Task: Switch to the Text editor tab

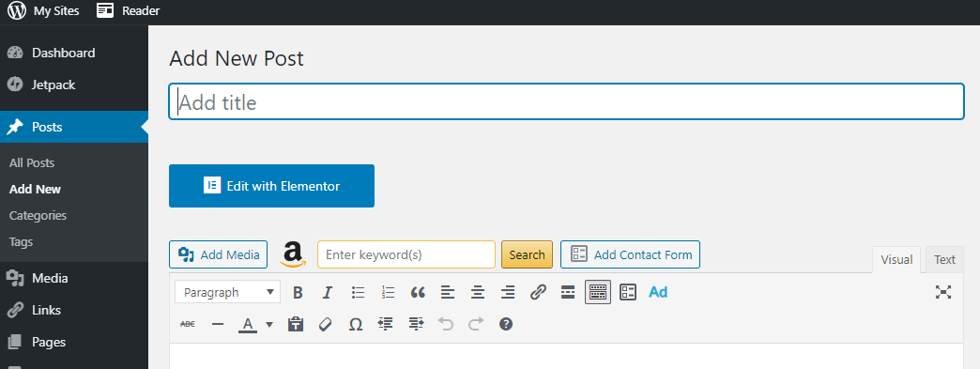Action: point(944,259)
